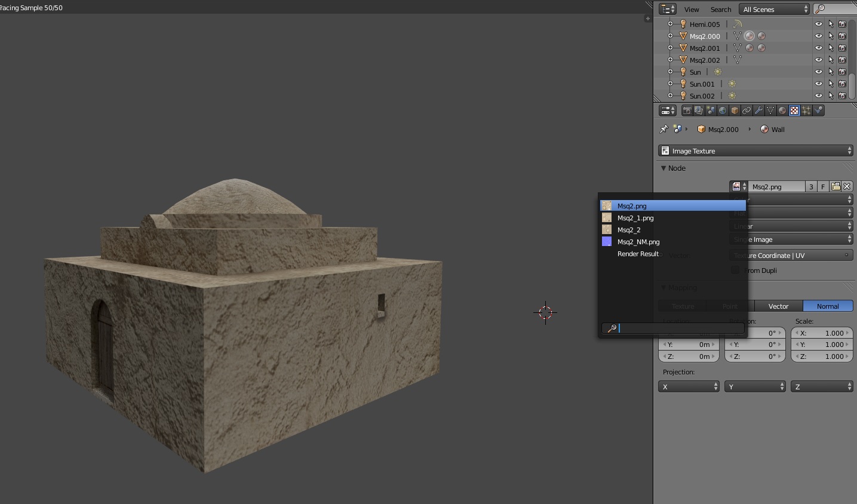Click the Wall material sphere in breadcrumb

pyautogui.click(x=764, y=129)
